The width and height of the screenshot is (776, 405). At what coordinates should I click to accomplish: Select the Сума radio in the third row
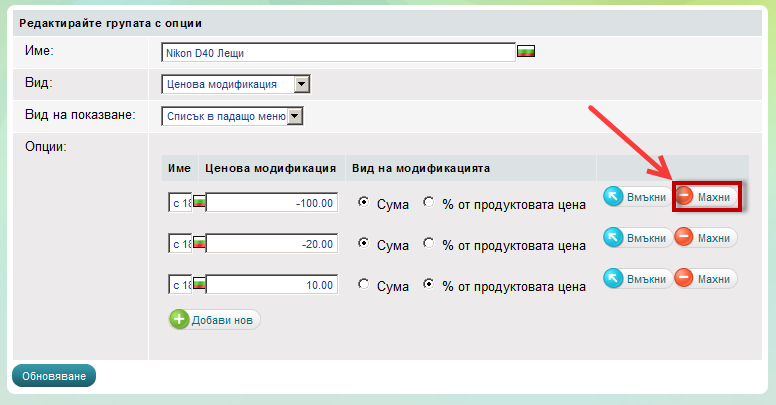364,284
